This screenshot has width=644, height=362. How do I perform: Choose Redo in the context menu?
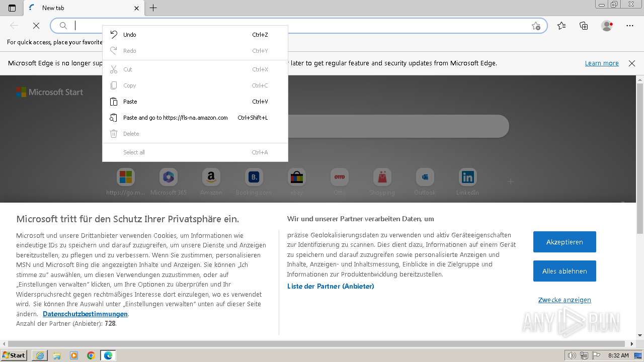click(x=195, y=51)
